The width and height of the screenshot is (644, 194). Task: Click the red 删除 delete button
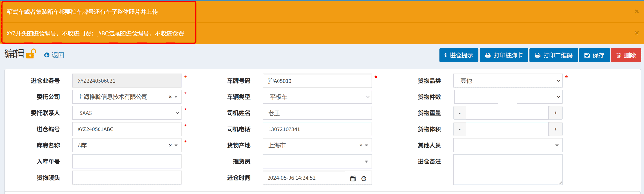tap(626, 55)
